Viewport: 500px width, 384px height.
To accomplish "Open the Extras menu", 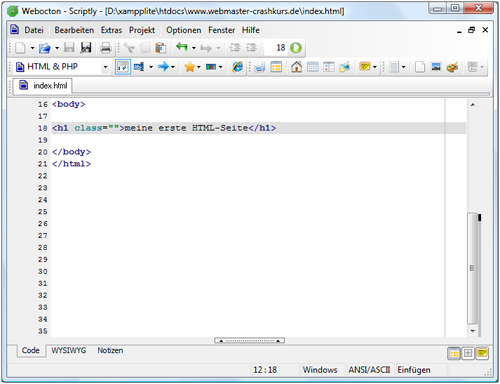I will 111,30.
